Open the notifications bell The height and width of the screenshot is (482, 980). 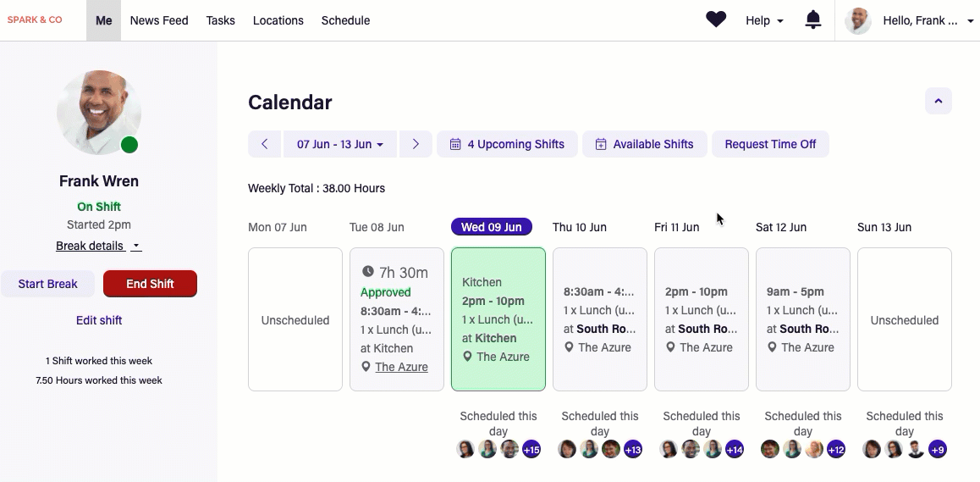pos(813,20)
